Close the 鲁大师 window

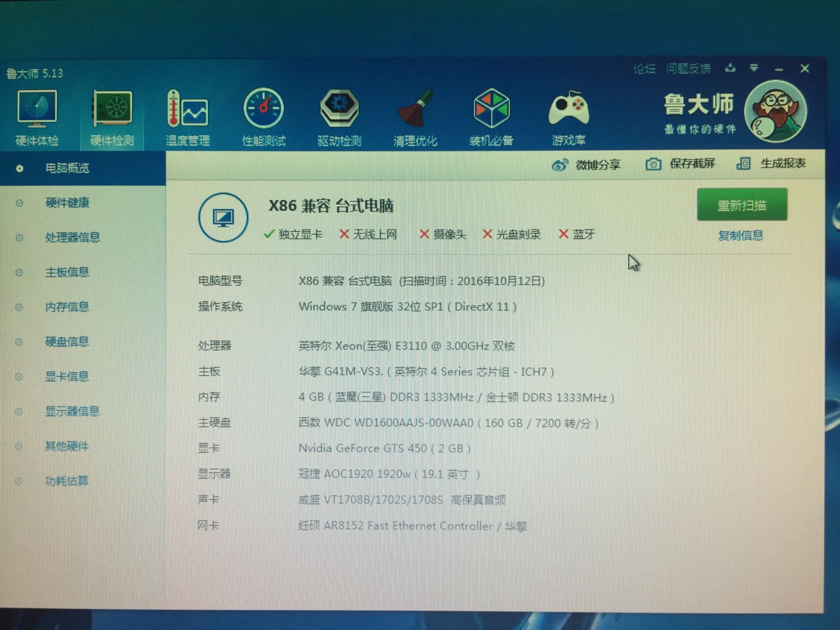[x=804, y=69]
